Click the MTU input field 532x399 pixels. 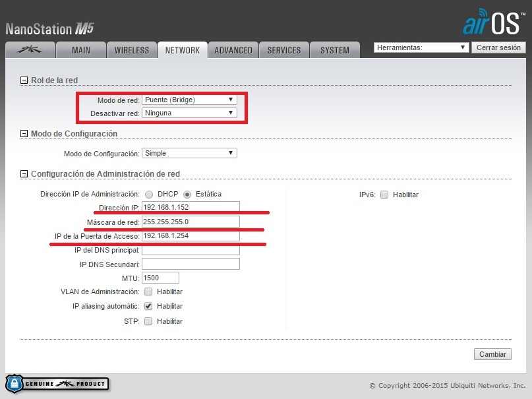160,278
